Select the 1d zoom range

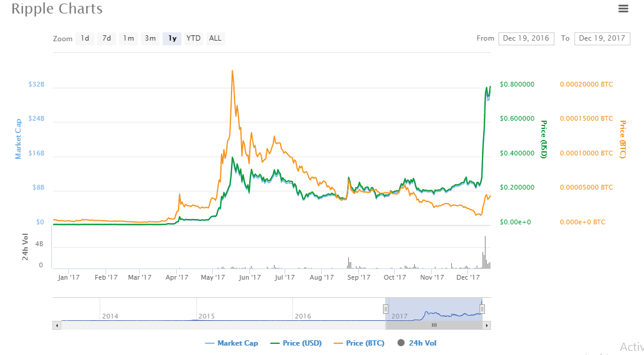85,38
